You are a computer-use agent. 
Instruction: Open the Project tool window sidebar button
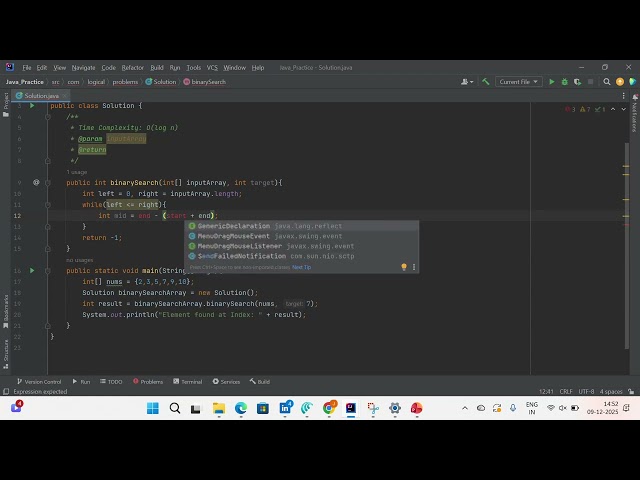(6, 104)
